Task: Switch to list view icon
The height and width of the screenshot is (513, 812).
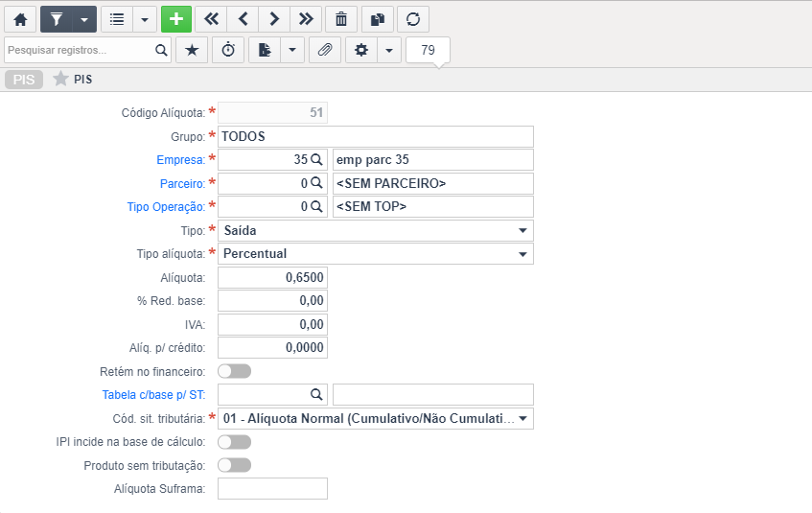Action: tap(117, 20)
